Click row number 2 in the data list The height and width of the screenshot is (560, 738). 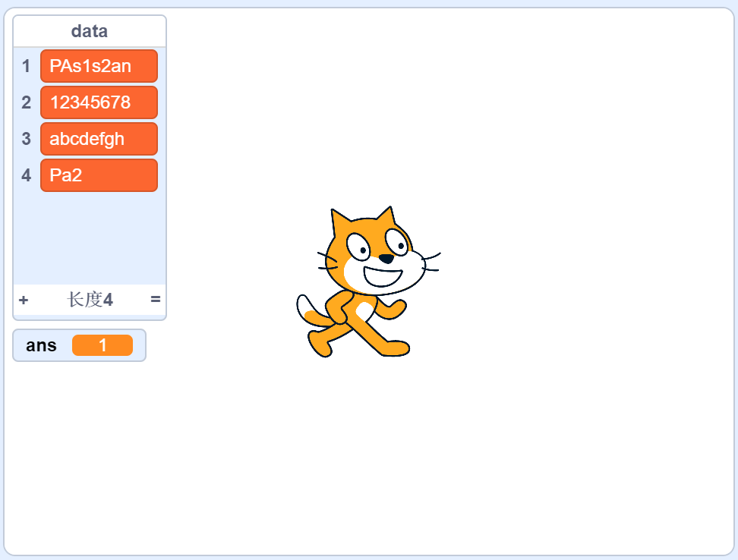pyautogui.click(x=27, y=102)
